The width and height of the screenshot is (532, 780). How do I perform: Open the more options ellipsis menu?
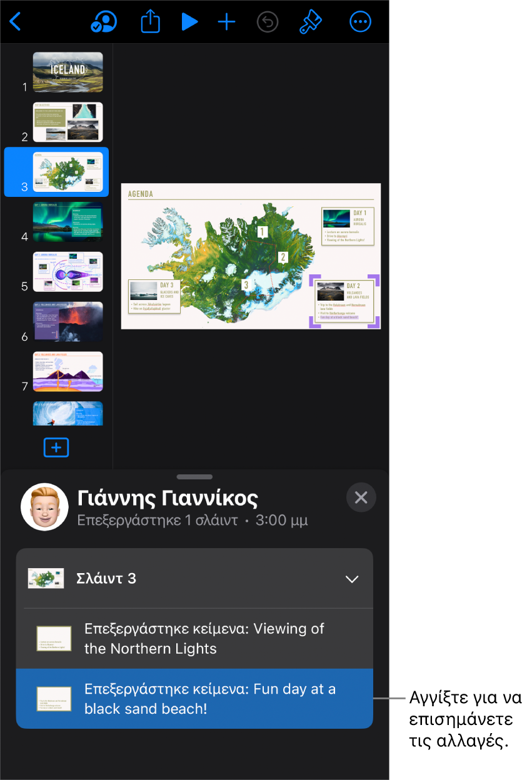[x=360, y=22]
